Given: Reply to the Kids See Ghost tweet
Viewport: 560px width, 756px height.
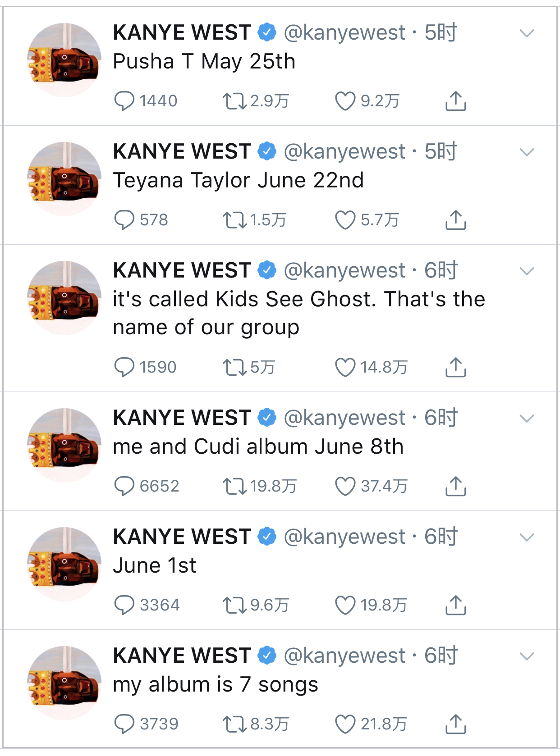Looking at the screenshot, I should (124, 367).
